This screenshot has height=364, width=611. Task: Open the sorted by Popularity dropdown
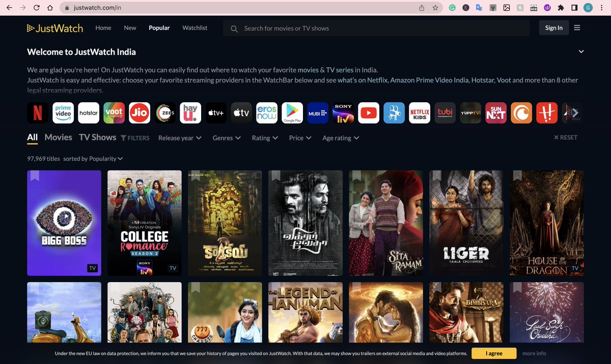tap(93, 159)
